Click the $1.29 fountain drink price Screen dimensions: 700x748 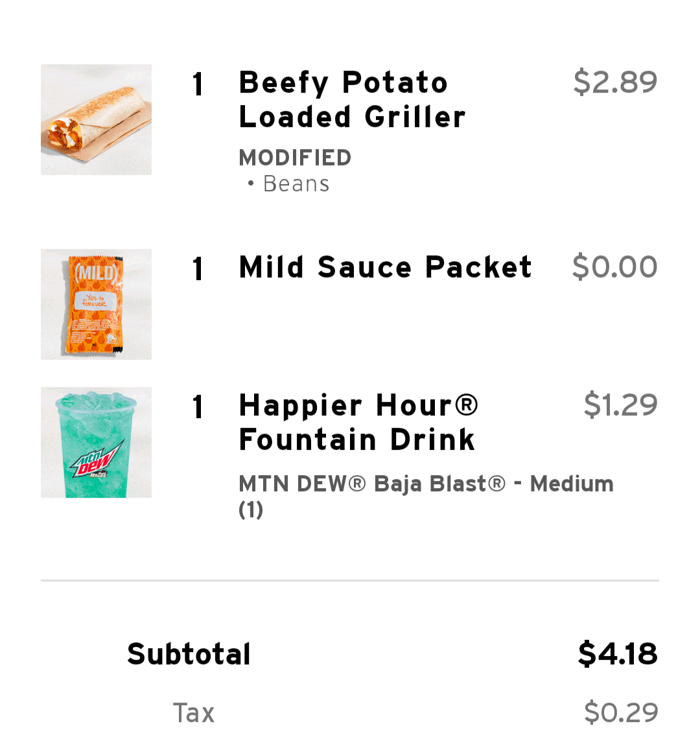[620, 405]
